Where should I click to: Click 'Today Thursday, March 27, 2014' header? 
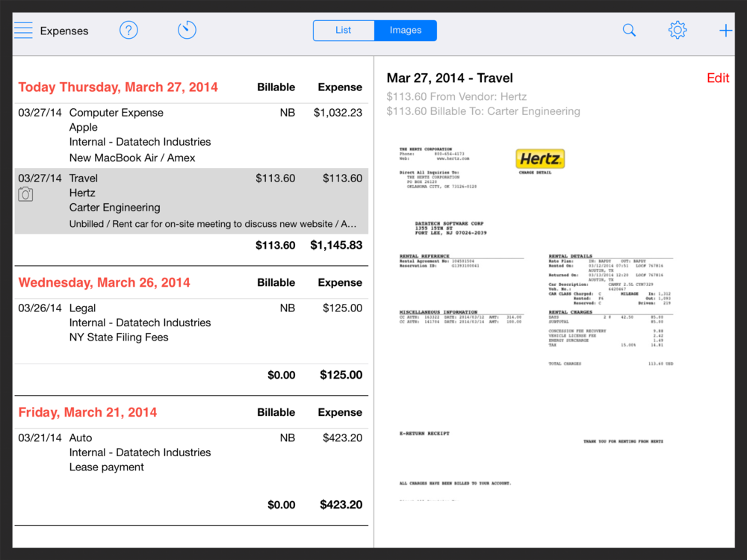[x=118, y=87]
